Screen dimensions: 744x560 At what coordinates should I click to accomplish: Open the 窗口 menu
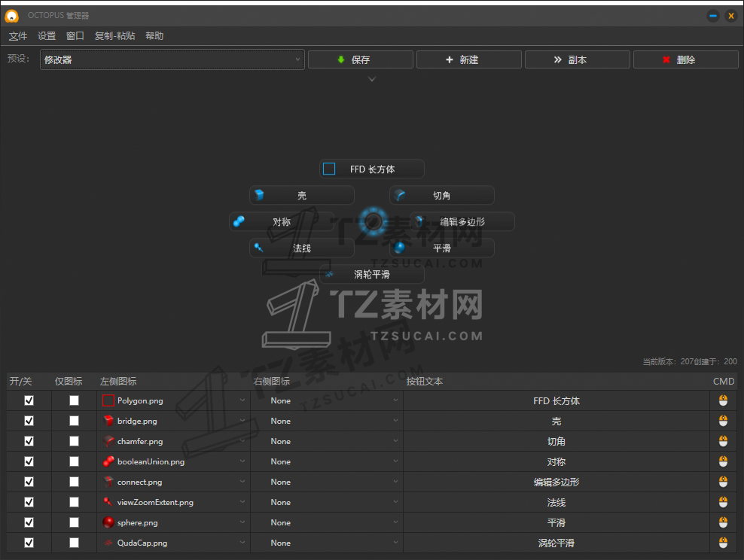coord(75,36)
